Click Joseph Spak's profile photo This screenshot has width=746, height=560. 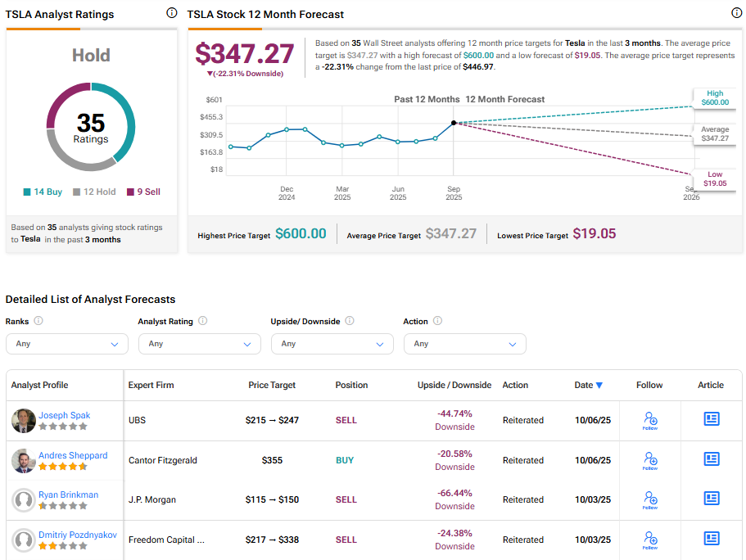23,420
